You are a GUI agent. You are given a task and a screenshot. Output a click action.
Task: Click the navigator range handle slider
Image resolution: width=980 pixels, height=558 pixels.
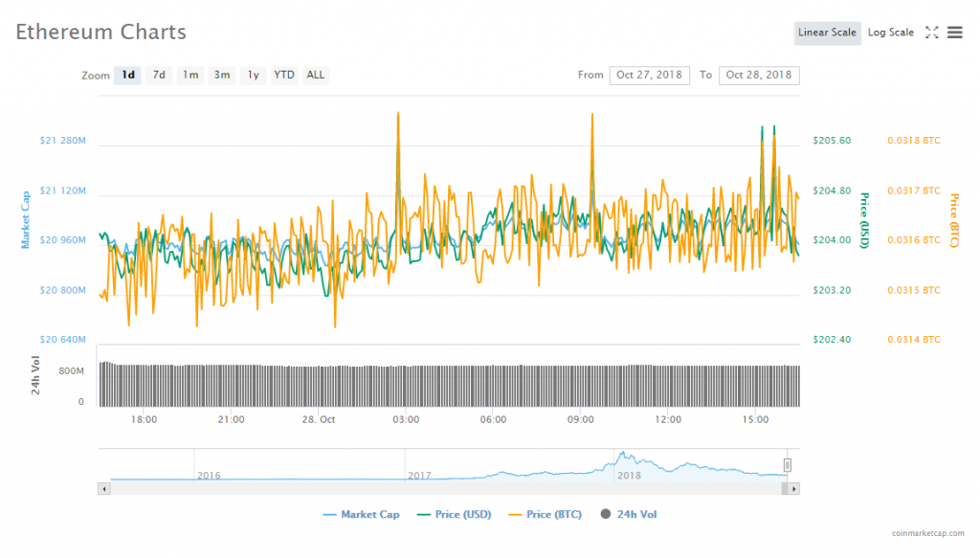788,465
